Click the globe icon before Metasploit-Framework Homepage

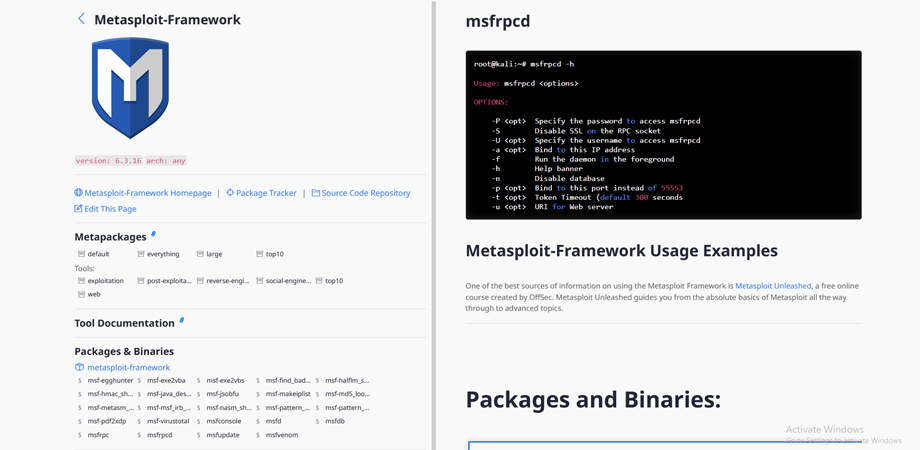(78, 192)
